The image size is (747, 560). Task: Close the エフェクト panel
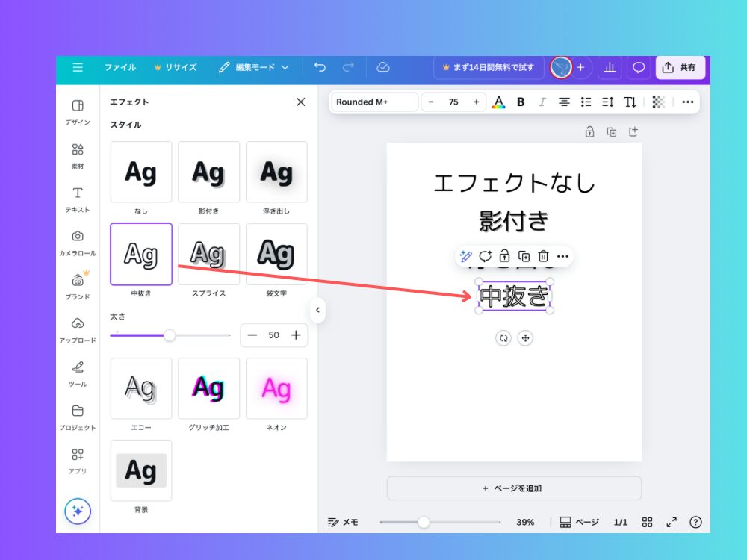(300, 102)
